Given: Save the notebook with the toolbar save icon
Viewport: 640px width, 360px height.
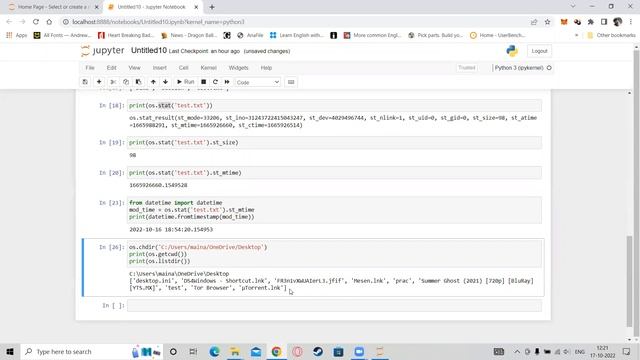Looking at the screenshot, I should pos(85,82).
